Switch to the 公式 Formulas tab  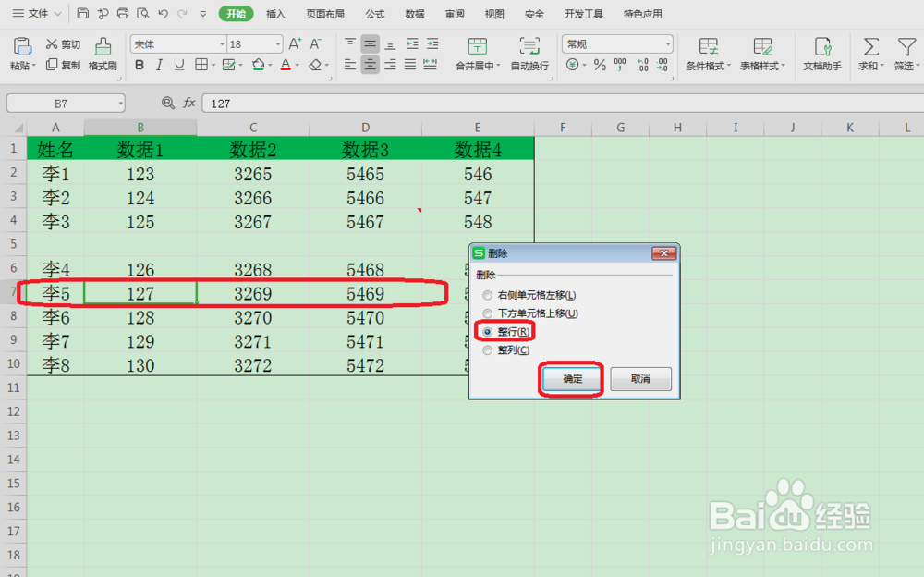[x=375, y=14]
